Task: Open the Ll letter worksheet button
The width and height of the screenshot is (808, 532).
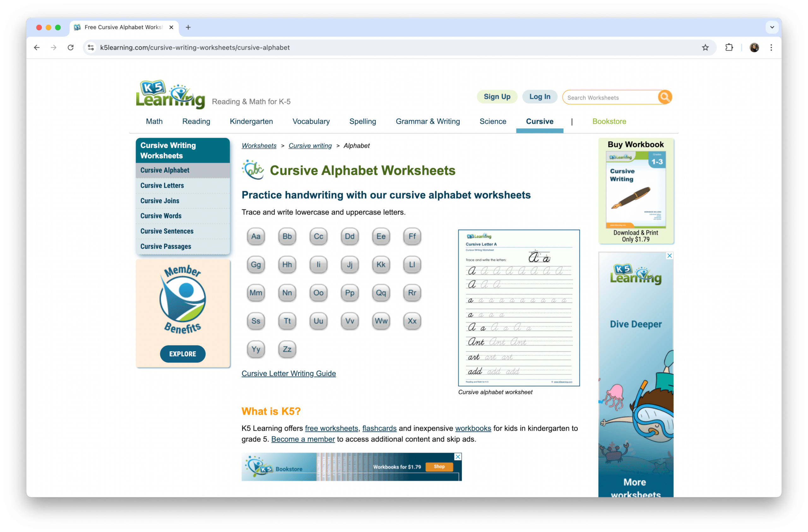Action: pos(412,264)
